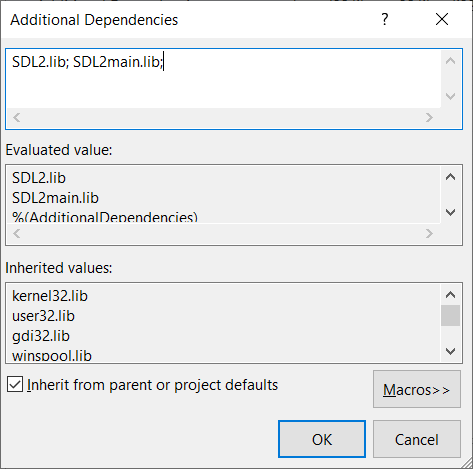Click left arrow of Evaluated value horizontal scrollbar
This screenshot has width=473, height=469.
17,233
